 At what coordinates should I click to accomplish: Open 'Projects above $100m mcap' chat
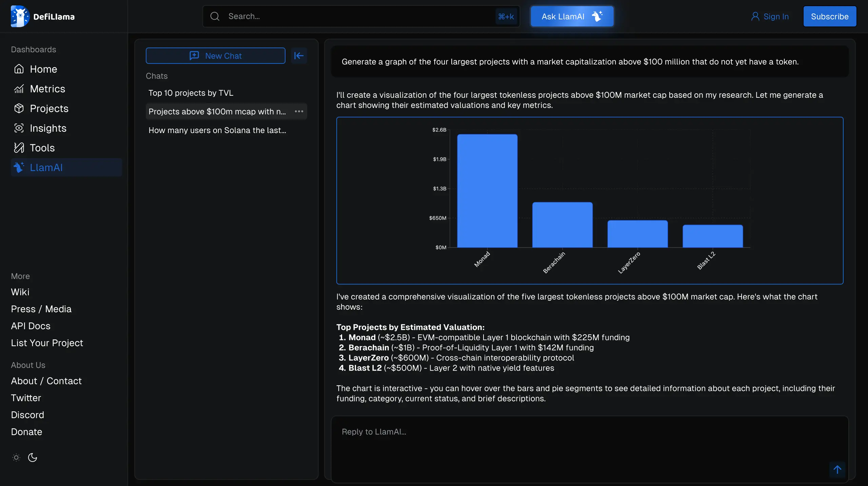[x=218, y=111]
